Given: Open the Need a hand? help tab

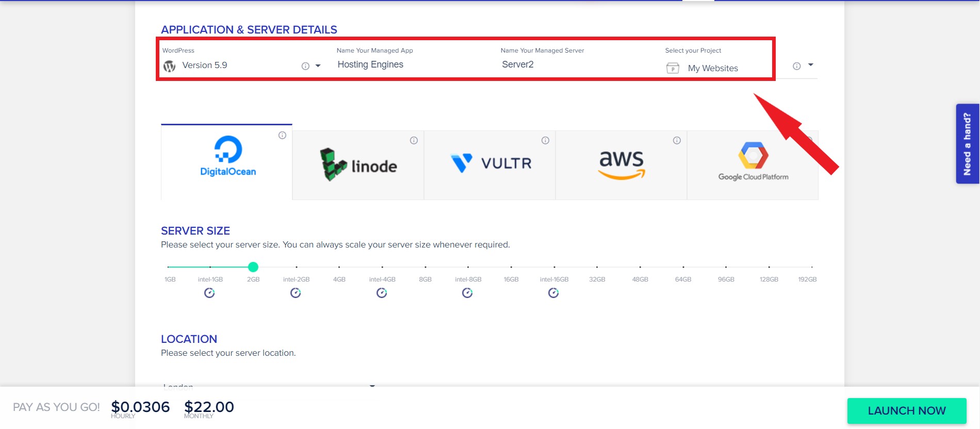Looking at the screenshot, I should [968, 144].
